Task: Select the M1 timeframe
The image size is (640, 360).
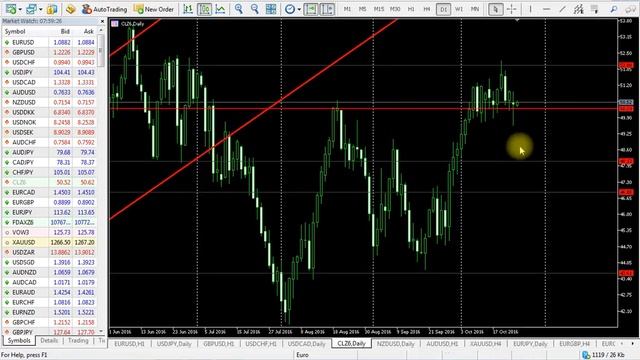Action: (347, 9)
